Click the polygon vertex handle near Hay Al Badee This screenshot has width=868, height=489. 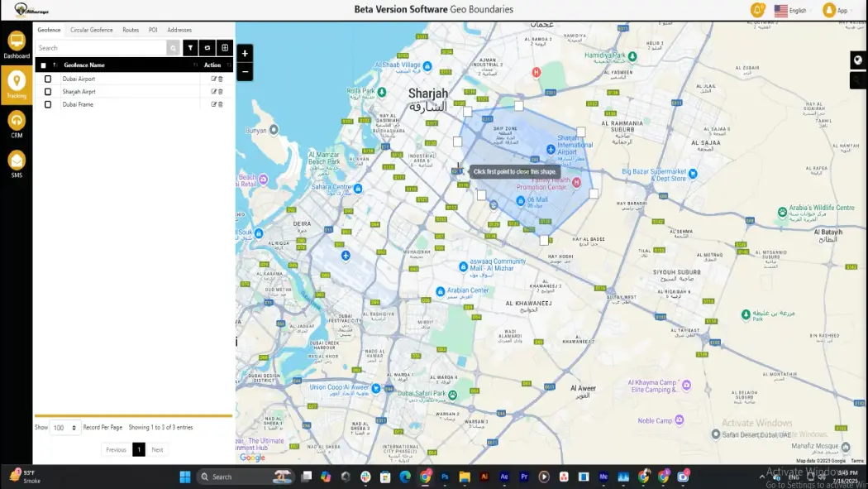[544, 240]
